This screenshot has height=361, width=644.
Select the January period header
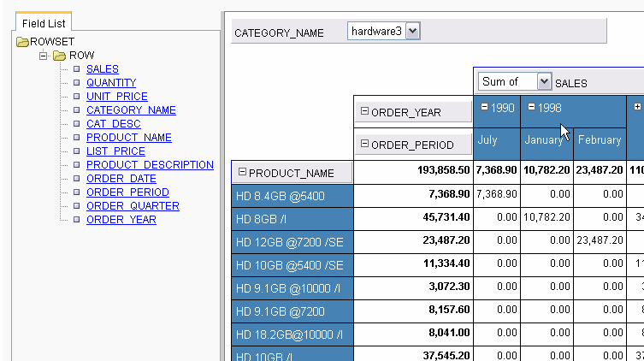click(x=547, y=144)
